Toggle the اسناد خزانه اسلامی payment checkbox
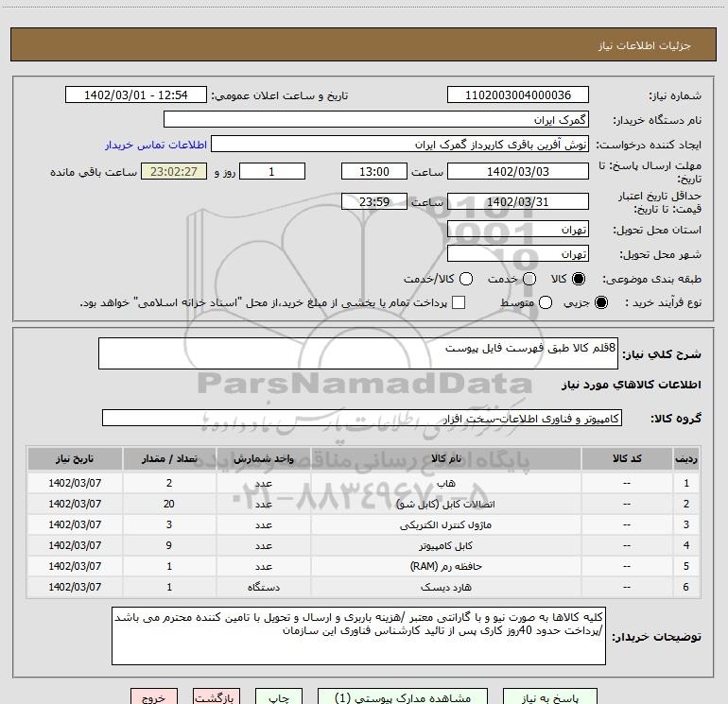The image size is (728, 704). (459, 302)
